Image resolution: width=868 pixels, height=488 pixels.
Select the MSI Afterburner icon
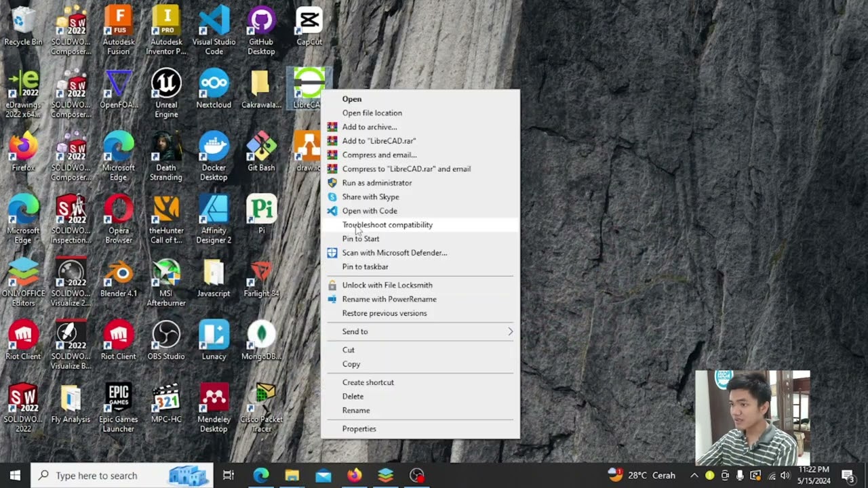point(166,283)
